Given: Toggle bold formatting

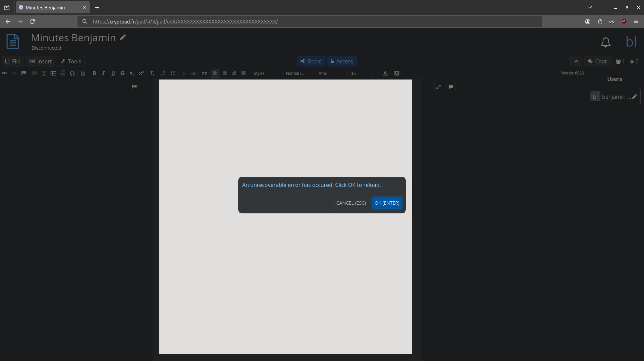Looking at the screenshot, I should 94,73.
